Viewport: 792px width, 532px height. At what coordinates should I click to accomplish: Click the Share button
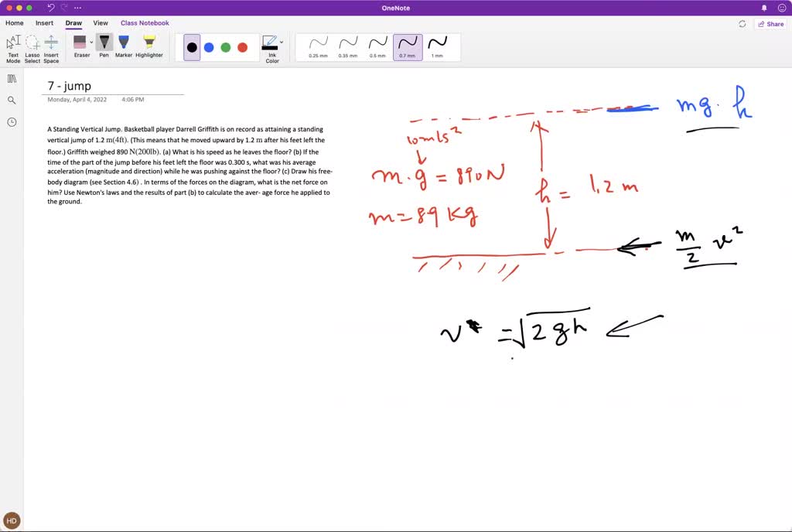pyautogui.click(x=771, y=24)
